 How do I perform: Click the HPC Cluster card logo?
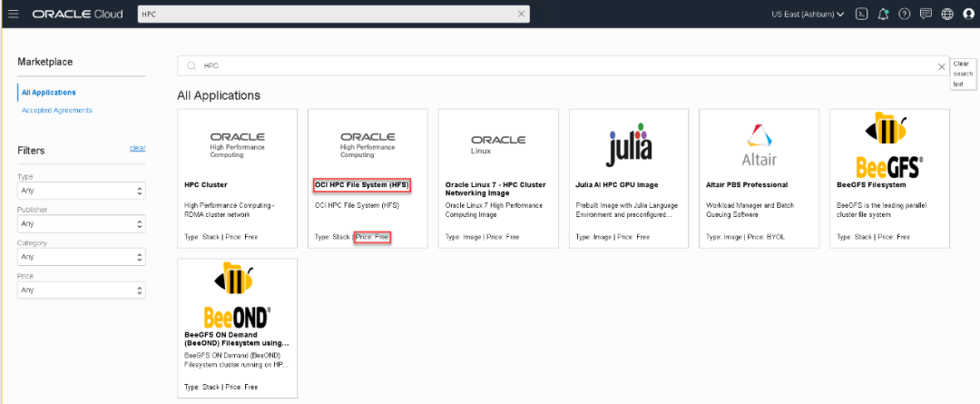[x=237, y=144]
